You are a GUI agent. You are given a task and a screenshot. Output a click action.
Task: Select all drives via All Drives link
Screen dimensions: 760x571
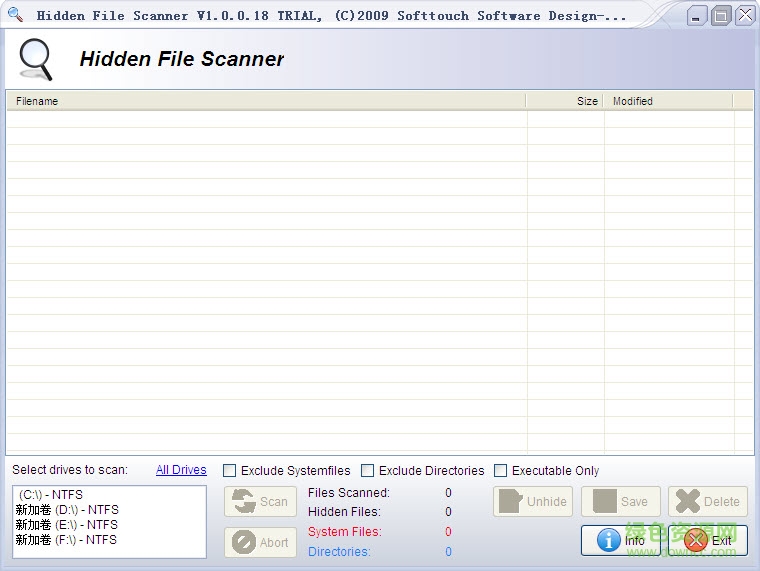coord(181,470)
